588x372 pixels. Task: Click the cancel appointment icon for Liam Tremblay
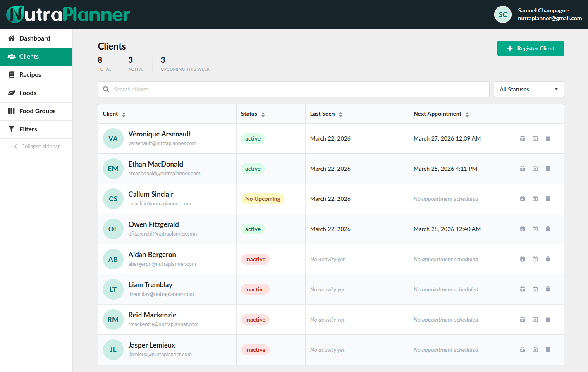coord(535,289)
